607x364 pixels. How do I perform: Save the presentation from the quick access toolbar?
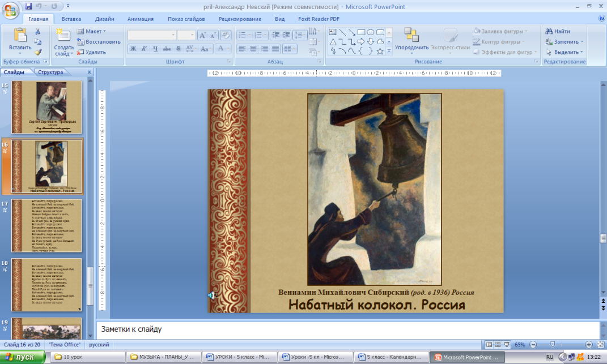pyautogui.click(x=28, y=6)
